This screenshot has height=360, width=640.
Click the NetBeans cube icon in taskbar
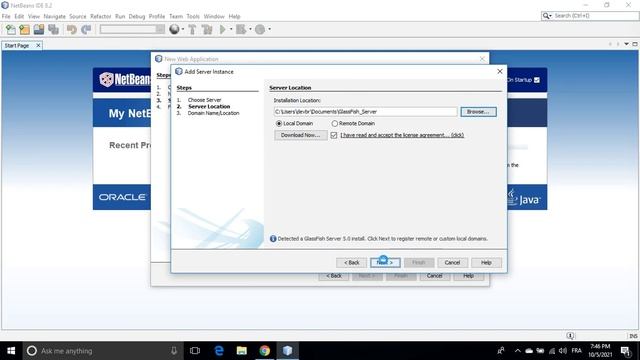[x=287, y=351]
